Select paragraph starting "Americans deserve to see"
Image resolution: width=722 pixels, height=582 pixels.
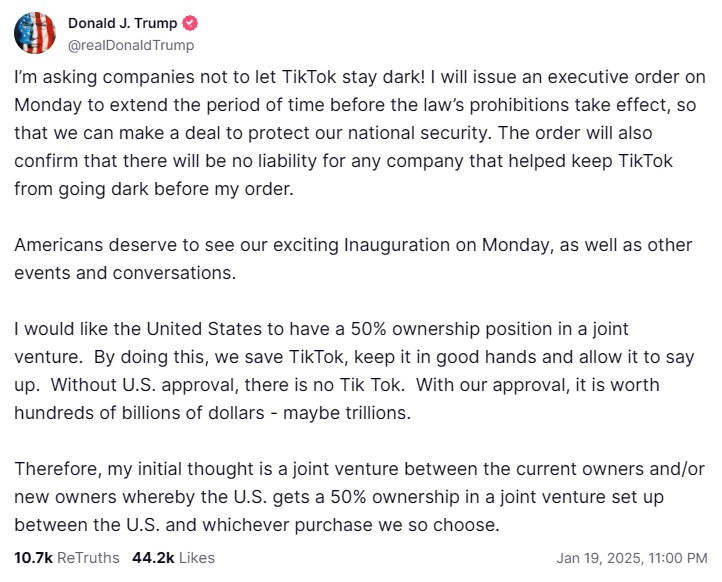click(353, 259)
